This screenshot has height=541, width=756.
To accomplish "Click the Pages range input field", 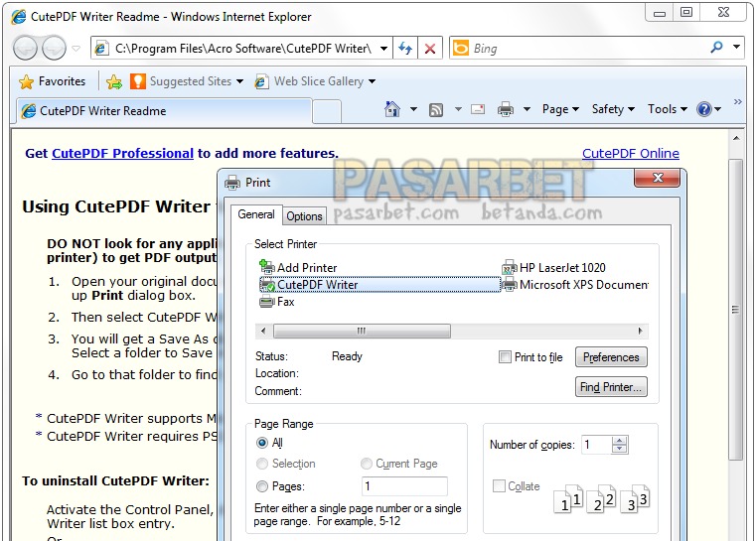I will tap(404, 486).
